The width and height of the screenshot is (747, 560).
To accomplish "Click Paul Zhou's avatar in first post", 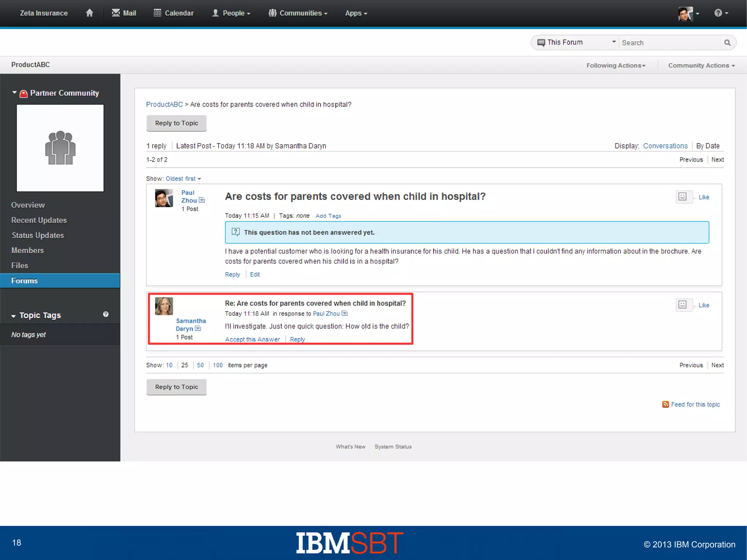I will [164, 198].
